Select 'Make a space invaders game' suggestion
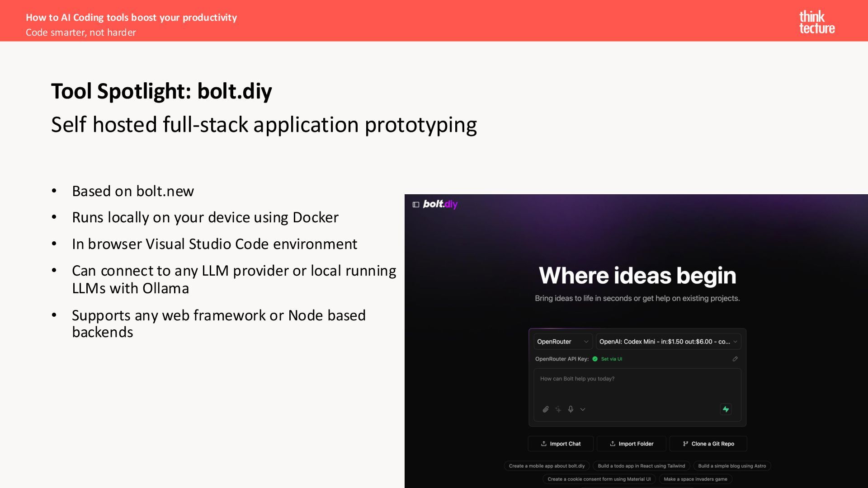 (x=695, y=479)
